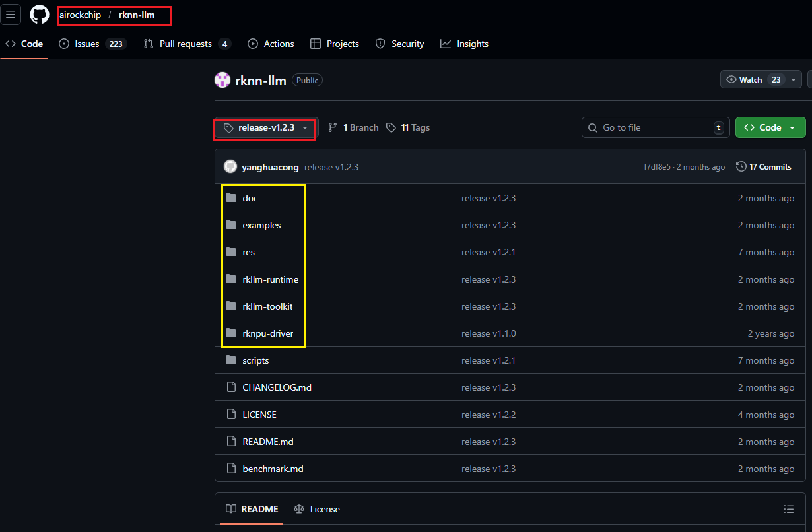
Task: Open the release-v1.2.3 tag switcher dropdown
Action: (x=265, y=127)
